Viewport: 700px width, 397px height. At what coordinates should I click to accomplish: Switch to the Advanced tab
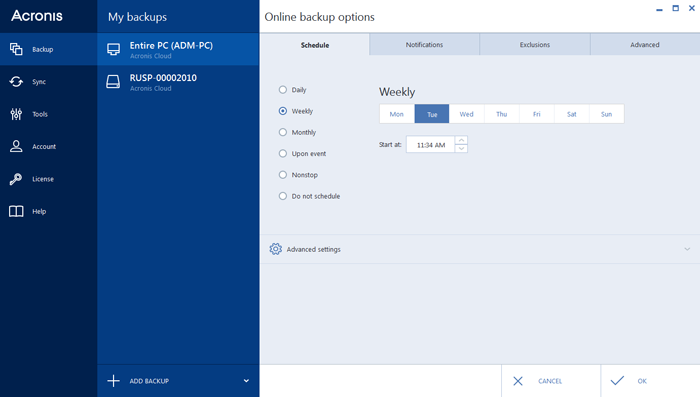point(645,45)
